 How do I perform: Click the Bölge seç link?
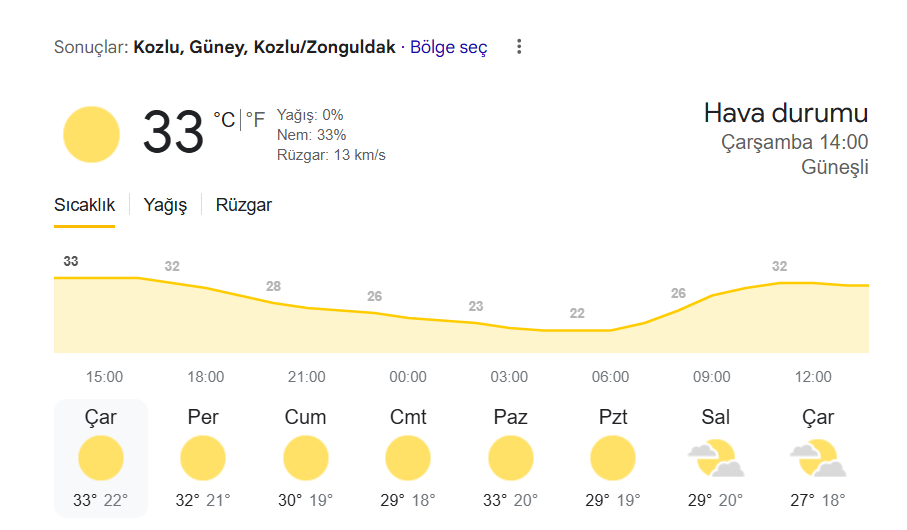pos(449,47)
